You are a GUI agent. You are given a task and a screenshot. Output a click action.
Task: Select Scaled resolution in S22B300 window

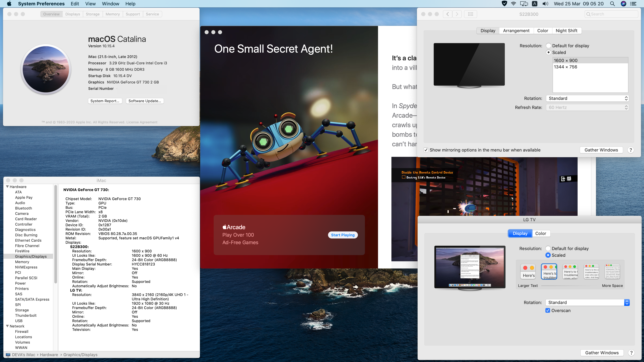548,52
